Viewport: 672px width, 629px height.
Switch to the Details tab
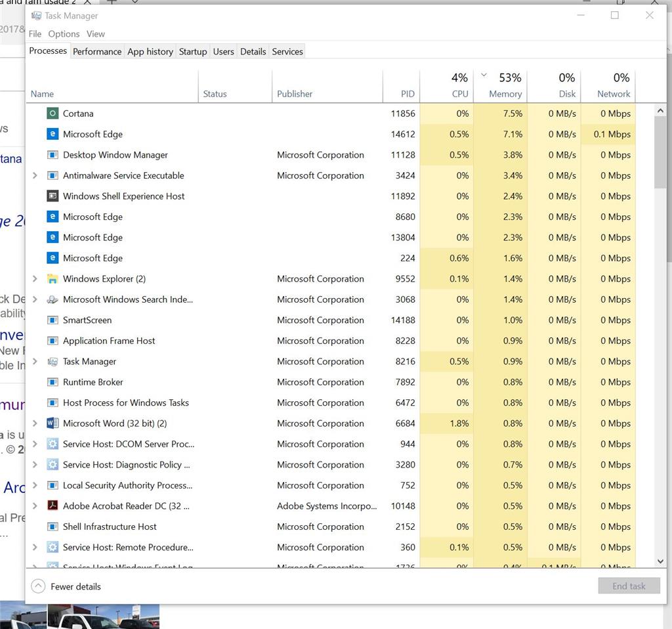tap(253, 51)
